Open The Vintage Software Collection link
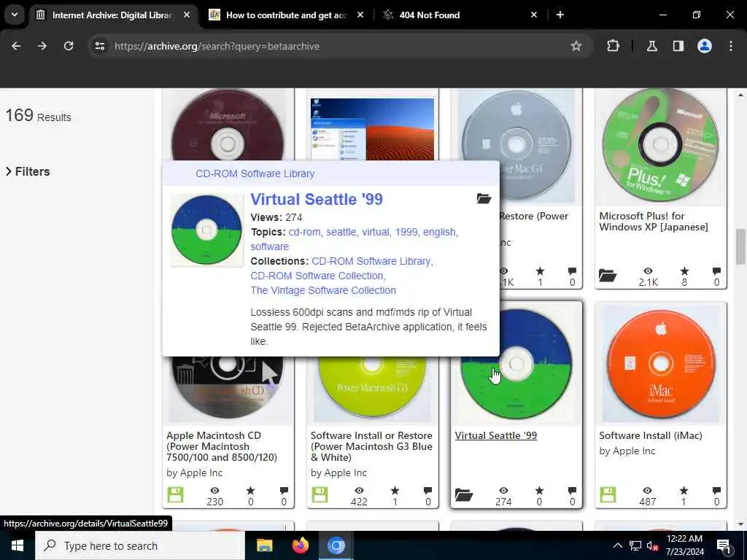Image resolution: width=747 pixels, height=560 pixels. 323,290
